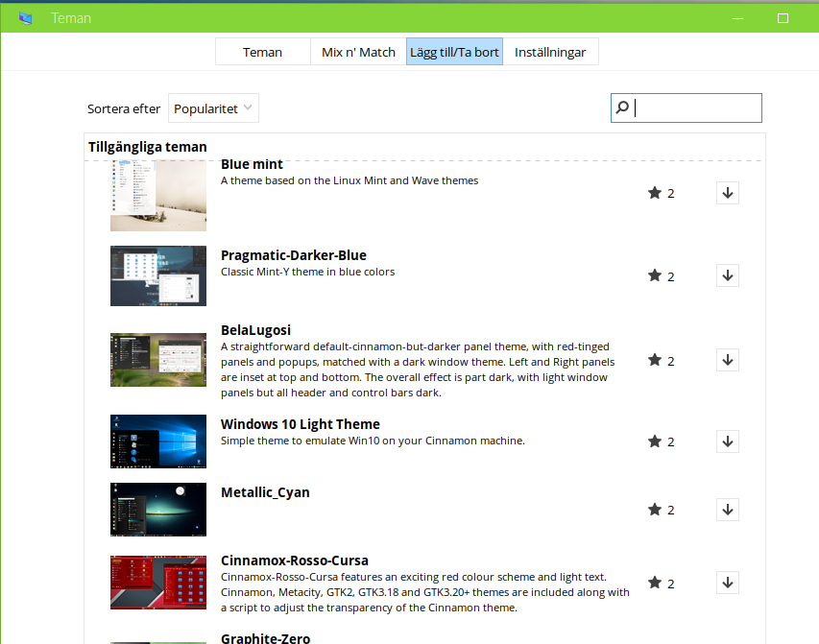Click the search magnifier icon
Screen dimensions: 819x644
point(622,108)
